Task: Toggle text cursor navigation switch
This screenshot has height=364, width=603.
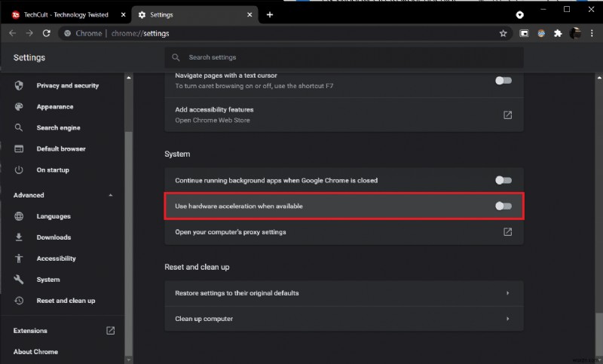Action: [x=503, y=81]
